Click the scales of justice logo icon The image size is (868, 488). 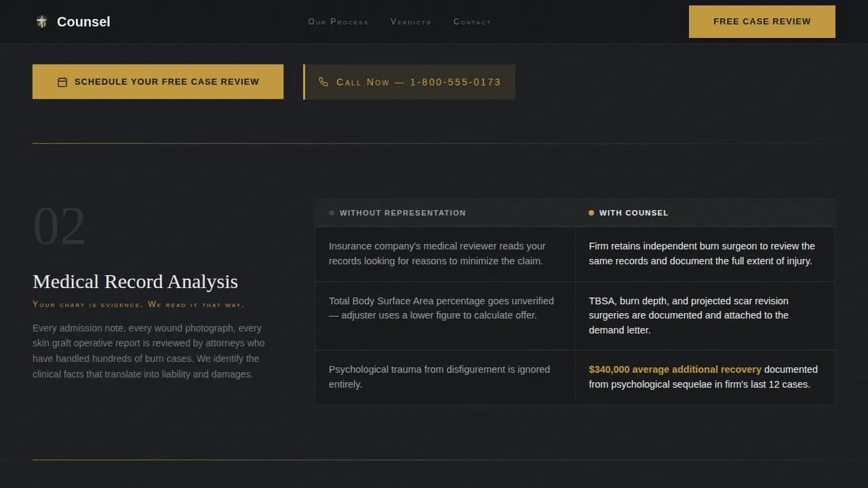pyautogui.click(x=41, y=21)
